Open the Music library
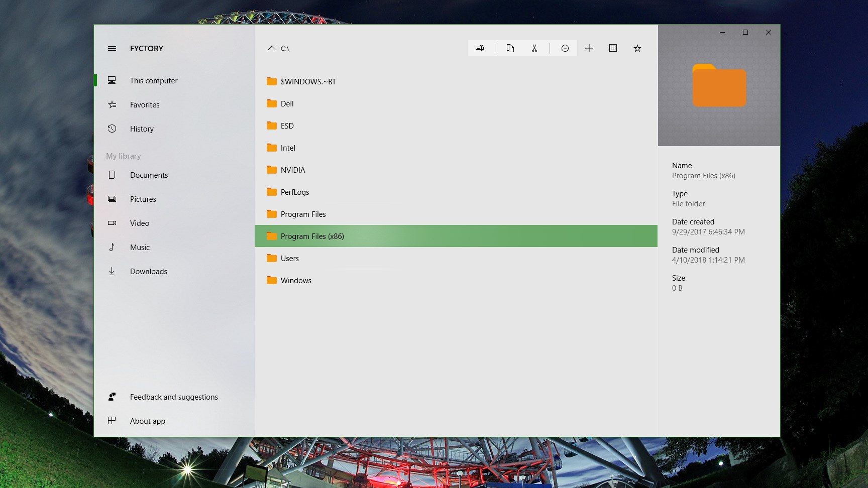This screenshot has width=868, height=488. (174, 247)
